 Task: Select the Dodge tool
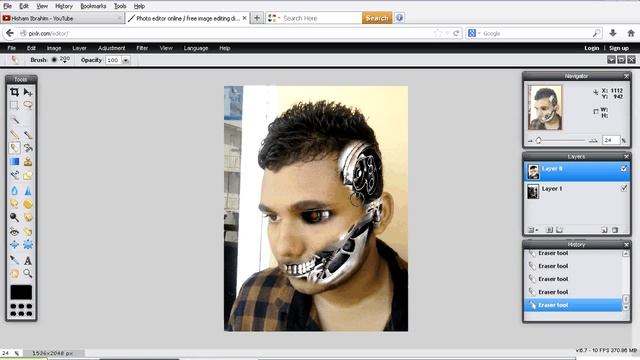tap(14, 217)
